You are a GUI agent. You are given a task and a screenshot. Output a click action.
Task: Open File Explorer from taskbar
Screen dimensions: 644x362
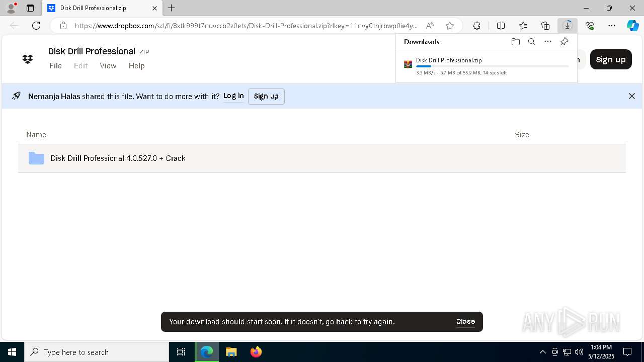point(231,352)
